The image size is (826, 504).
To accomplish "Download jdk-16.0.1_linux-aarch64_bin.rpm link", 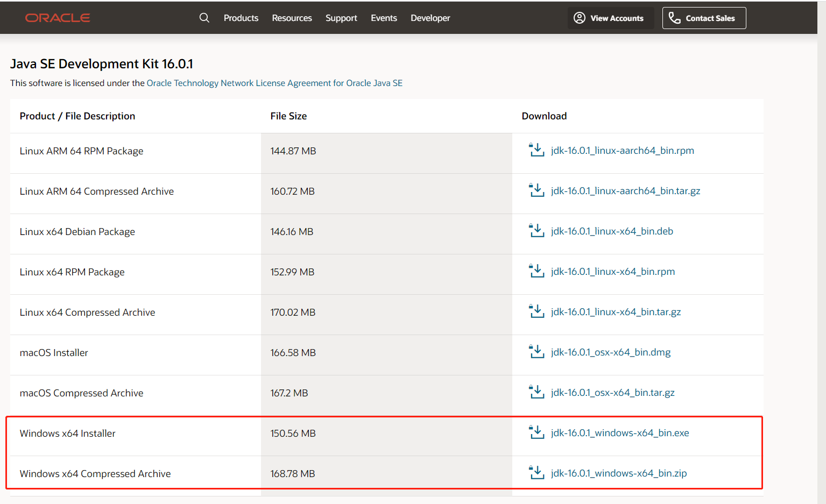I will coord(623,151).
